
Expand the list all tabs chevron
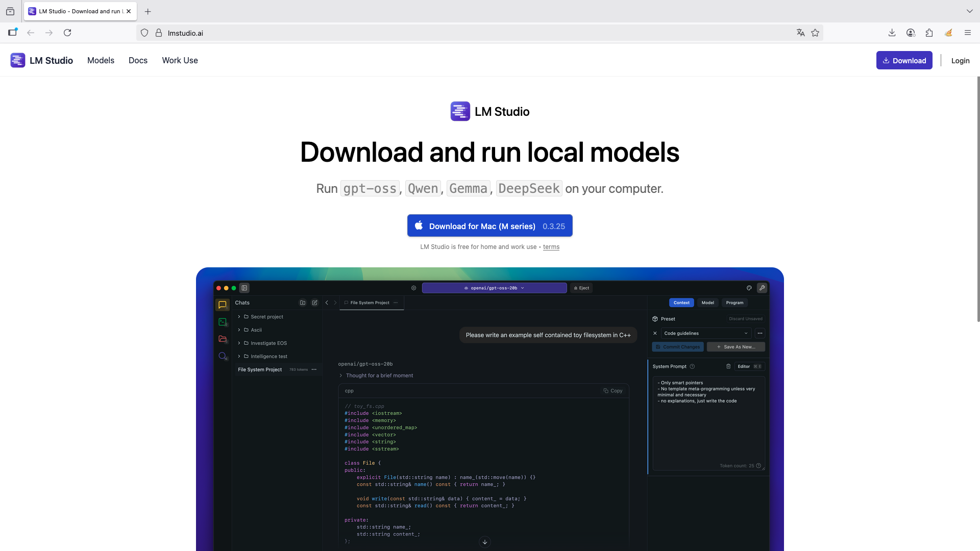point(969,11)
